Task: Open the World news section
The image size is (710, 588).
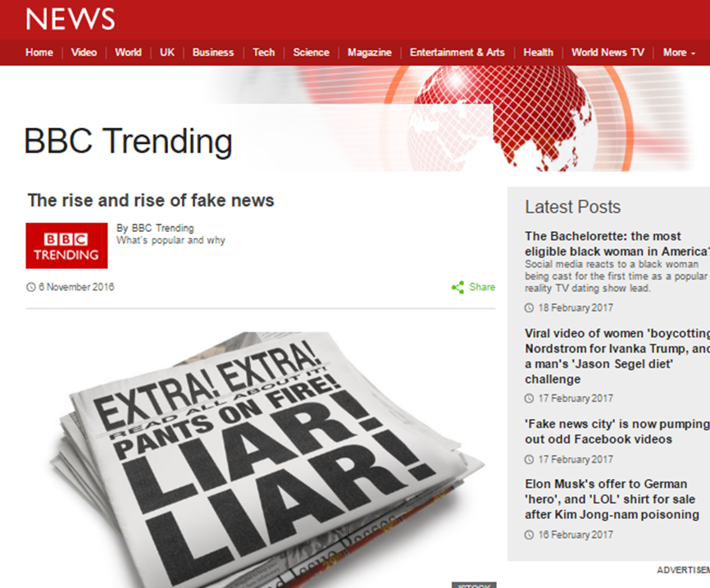Action: 128,52
